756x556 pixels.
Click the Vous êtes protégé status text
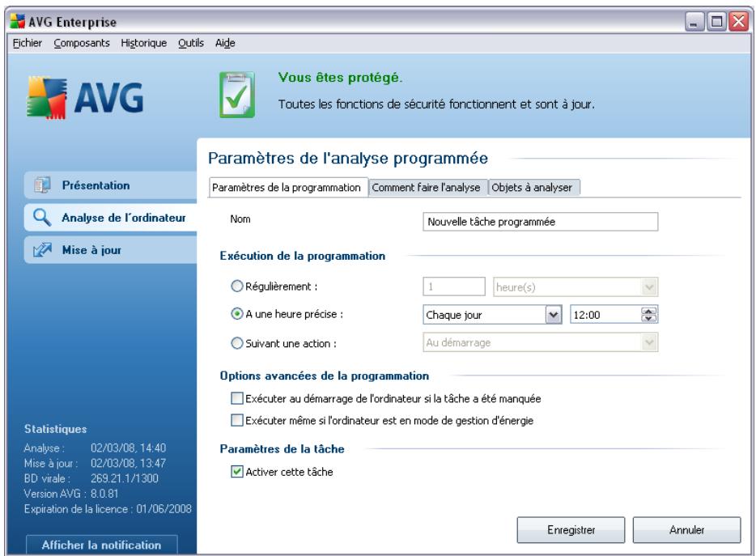341,78
